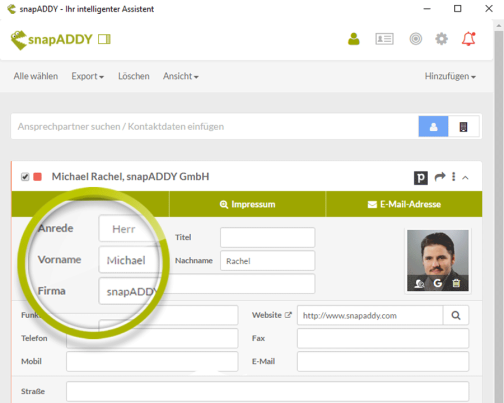Open the external link icon beside Website

tap(288, 315)
